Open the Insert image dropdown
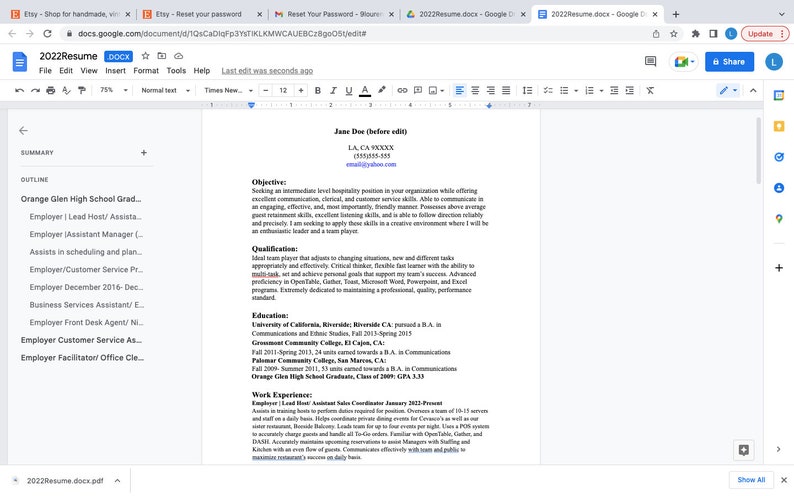The image size is (794, 496). coord(436,91)
